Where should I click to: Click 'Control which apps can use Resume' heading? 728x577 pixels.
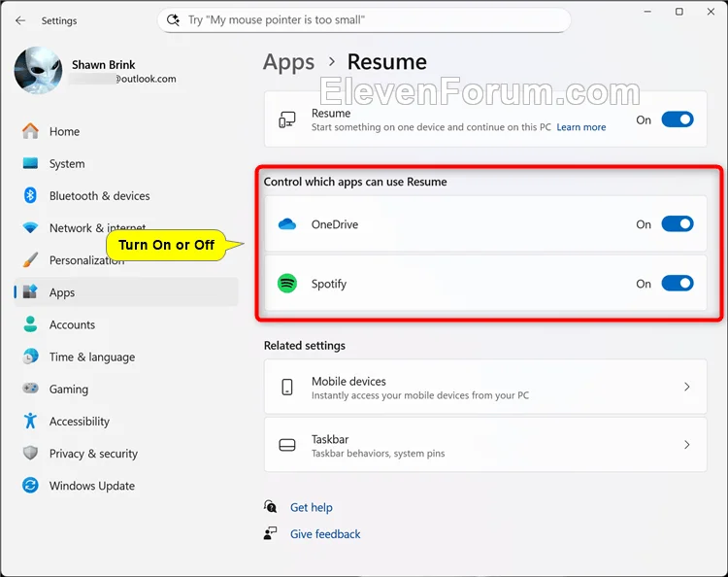pos(355,182)
